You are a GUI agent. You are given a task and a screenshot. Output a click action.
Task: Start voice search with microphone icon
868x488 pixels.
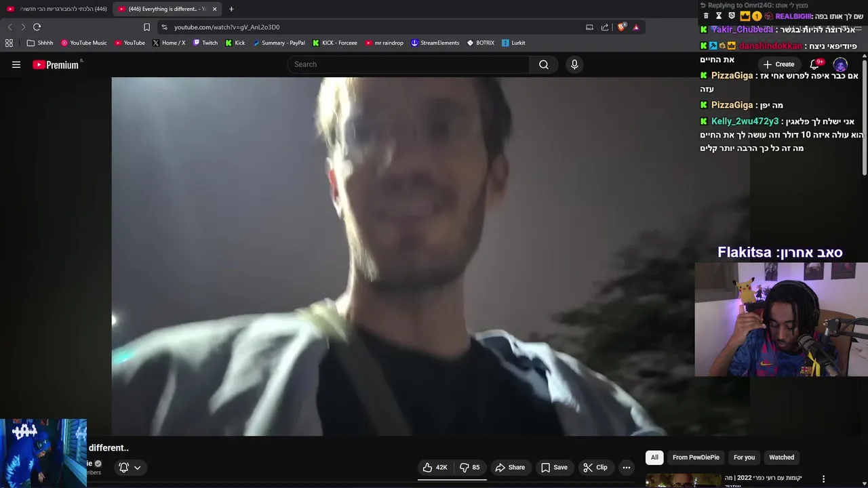click(574, 64)
